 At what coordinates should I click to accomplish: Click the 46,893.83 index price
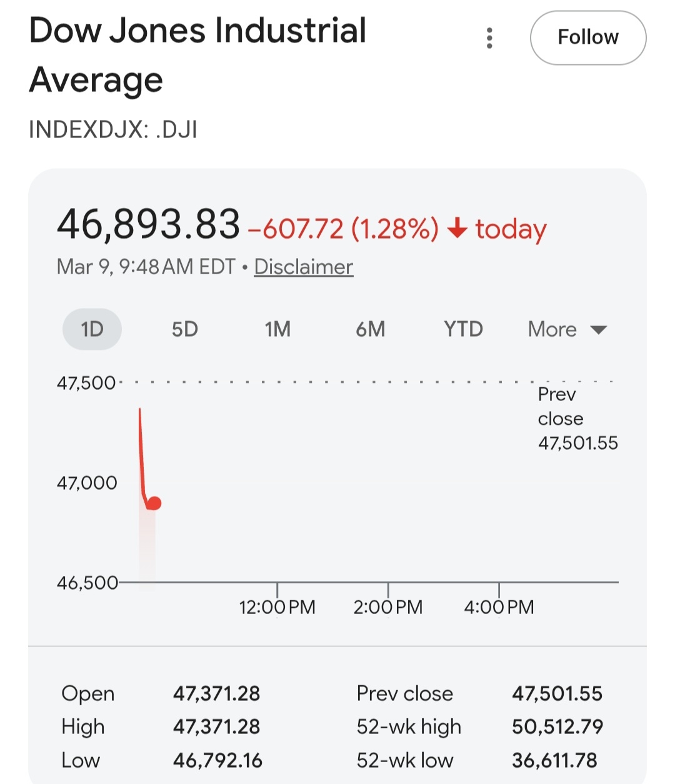tap(148, 224)
